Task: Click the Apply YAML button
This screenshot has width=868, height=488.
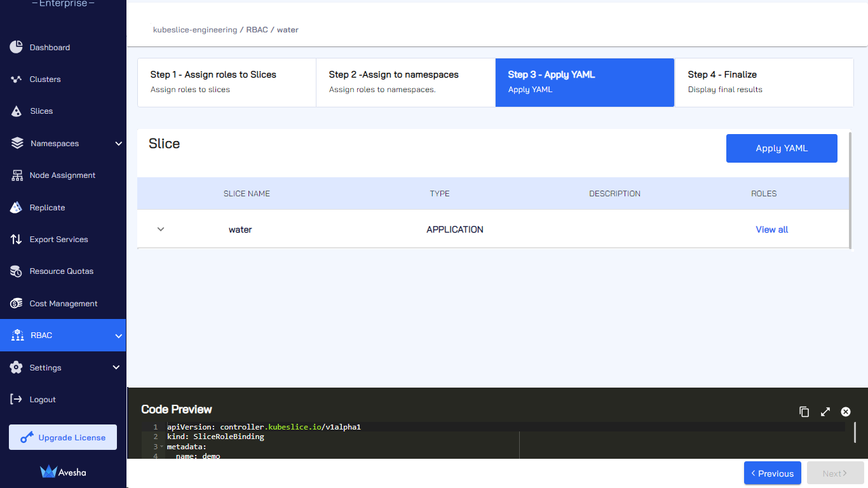Action: (x=782, y=148)
